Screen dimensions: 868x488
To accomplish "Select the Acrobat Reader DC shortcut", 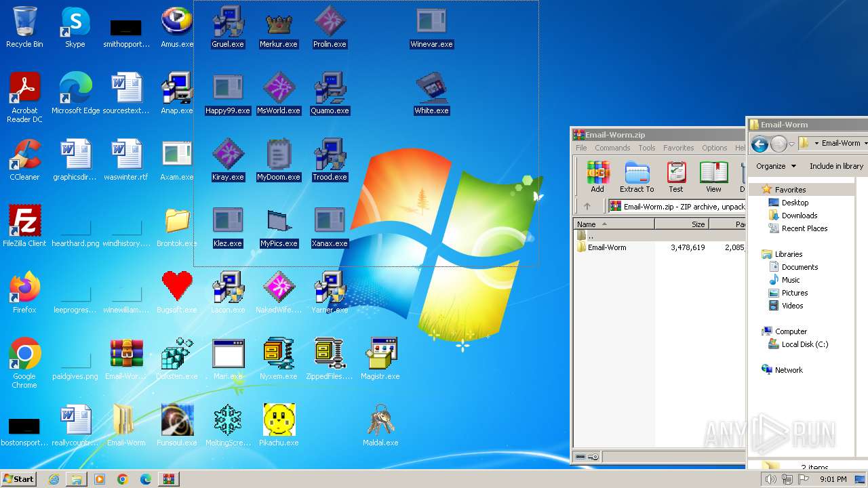I will (x=24, y=98).
